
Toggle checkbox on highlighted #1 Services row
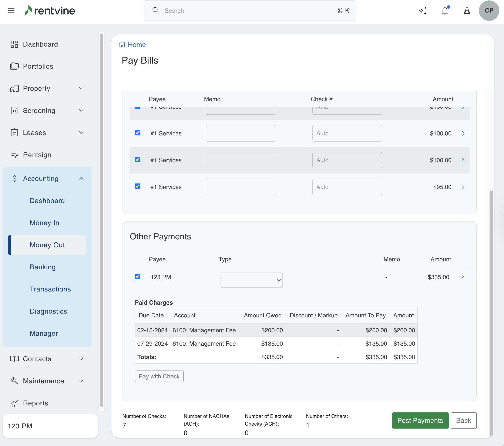[x=138, y=159]
